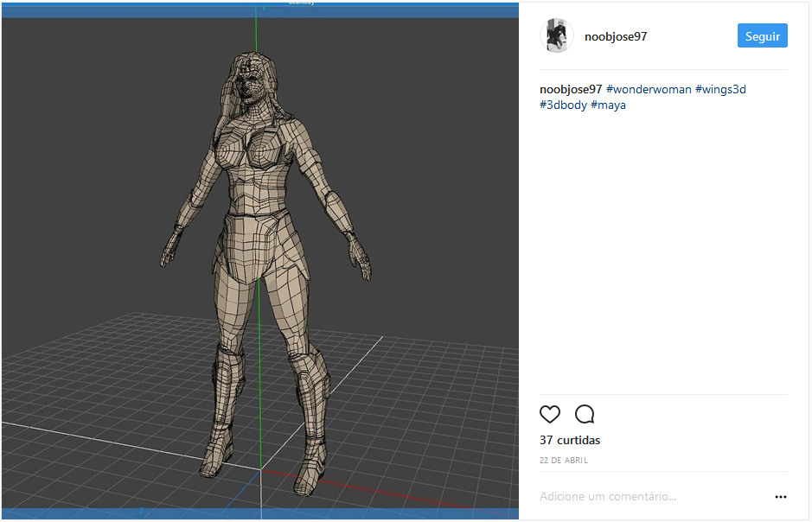
Task: Open the #maya hashtag
Action: pos(609,105)
